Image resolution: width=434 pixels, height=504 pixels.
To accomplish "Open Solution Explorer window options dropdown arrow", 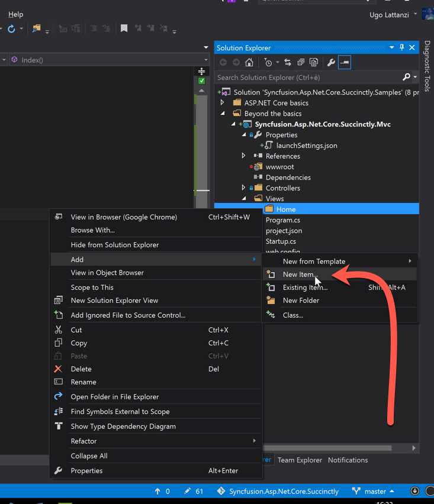I will 391,47.
